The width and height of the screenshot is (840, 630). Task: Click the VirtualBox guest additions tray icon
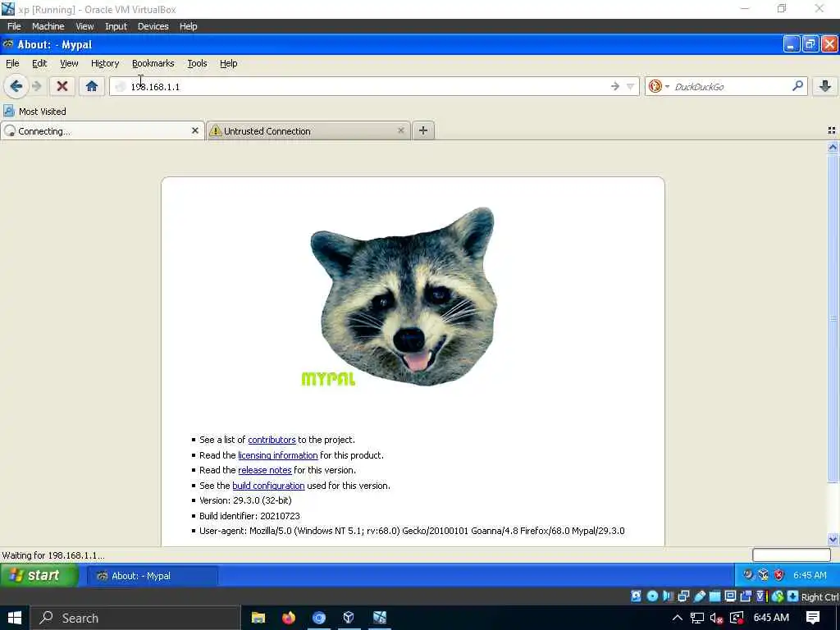pos(764,575)
